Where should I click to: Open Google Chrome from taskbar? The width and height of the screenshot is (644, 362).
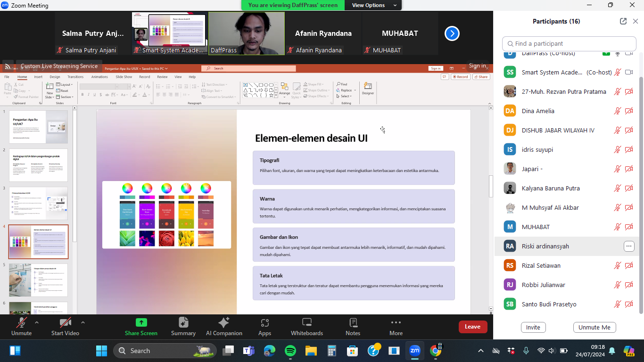pos(436,351)
